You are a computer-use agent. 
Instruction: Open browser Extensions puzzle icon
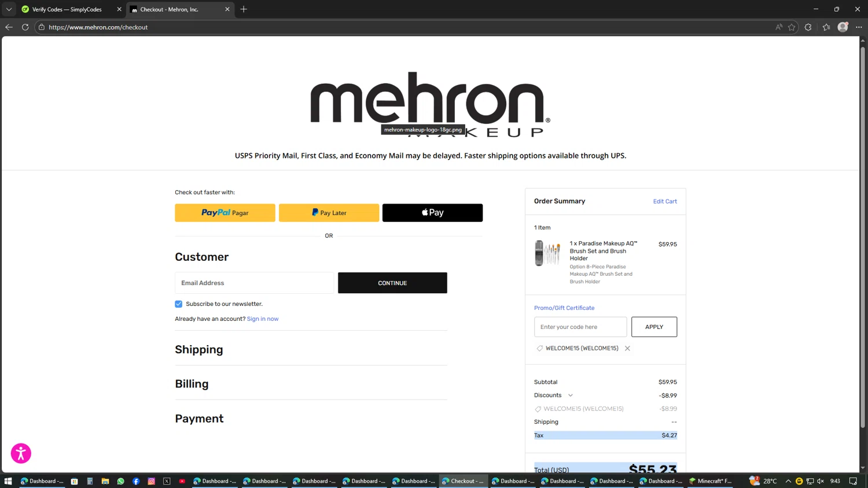tap(808, 27)
